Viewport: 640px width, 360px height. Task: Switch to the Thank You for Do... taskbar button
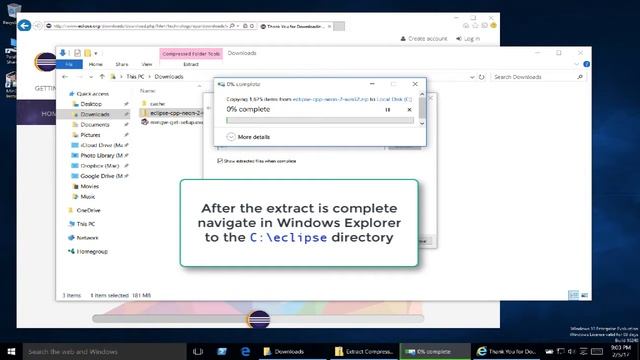[506, 351]
